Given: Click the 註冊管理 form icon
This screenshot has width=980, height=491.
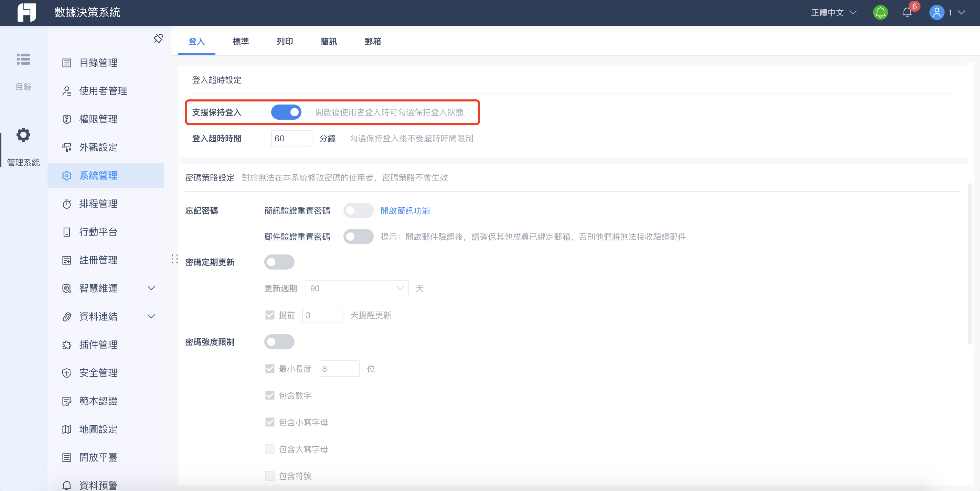Looking at the screenshot, I should [x=66, y=260].
